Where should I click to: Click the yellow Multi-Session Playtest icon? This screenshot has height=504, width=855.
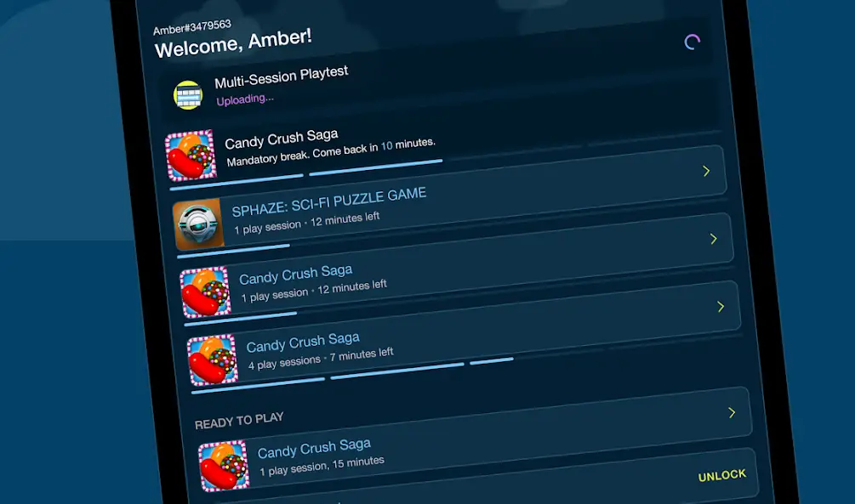tap(188, 95)
